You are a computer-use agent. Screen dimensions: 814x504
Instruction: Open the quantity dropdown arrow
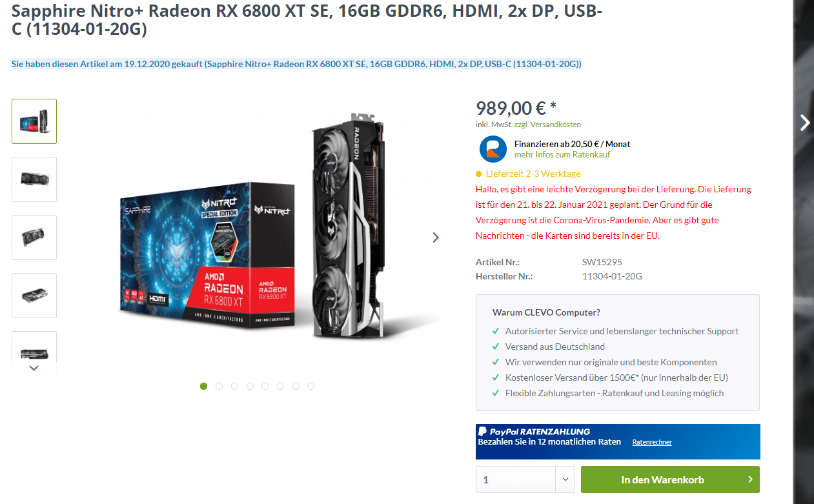pos(565,479)
